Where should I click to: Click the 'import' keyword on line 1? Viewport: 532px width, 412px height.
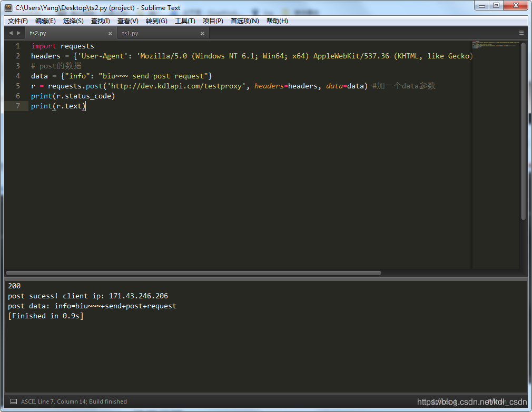[x=43, y=46]
